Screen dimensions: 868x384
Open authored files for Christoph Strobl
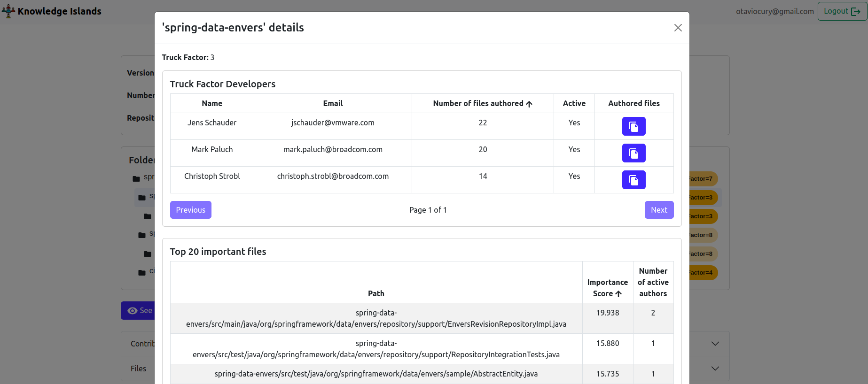coord(633,180)
